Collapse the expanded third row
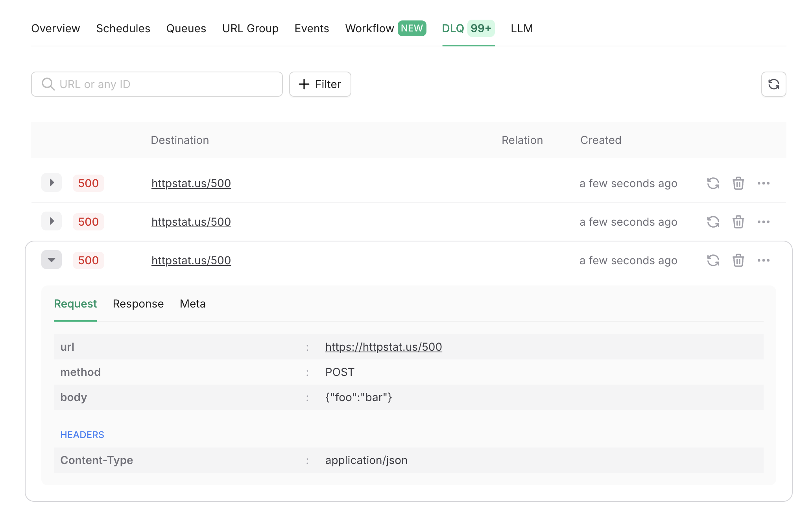This screenshot has height=512, width=812. [52, 260]
